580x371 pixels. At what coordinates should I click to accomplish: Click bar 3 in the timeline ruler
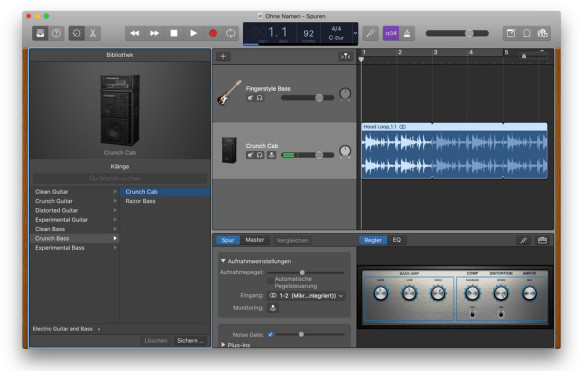pyautogui.click(x=435, y=52)
